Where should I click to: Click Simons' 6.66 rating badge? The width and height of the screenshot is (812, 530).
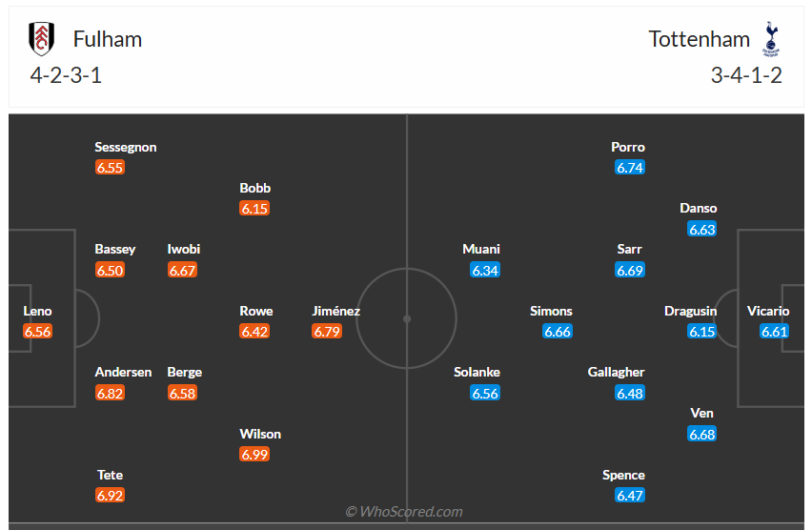[558, 332]
